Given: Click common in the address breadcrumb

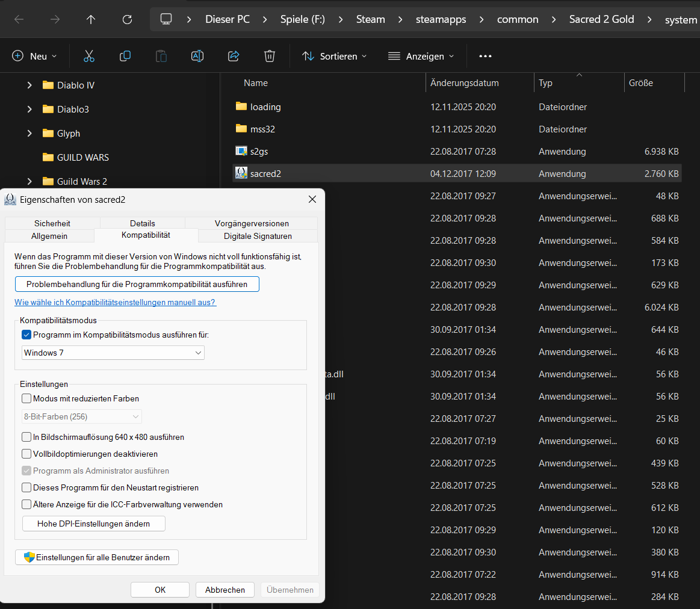Looking at the screenshot, I should (x=518, y=19).
